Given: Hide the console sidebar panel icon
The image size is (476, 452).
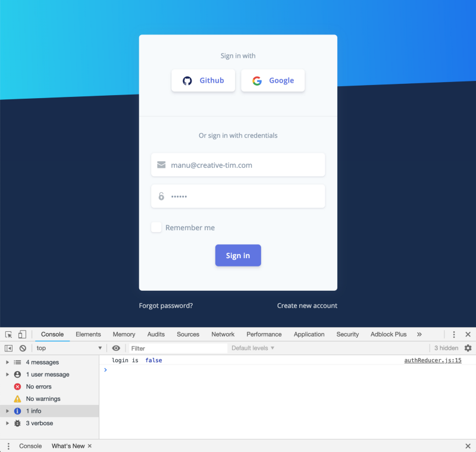Looking at the screenshot, I should [9, 348].
